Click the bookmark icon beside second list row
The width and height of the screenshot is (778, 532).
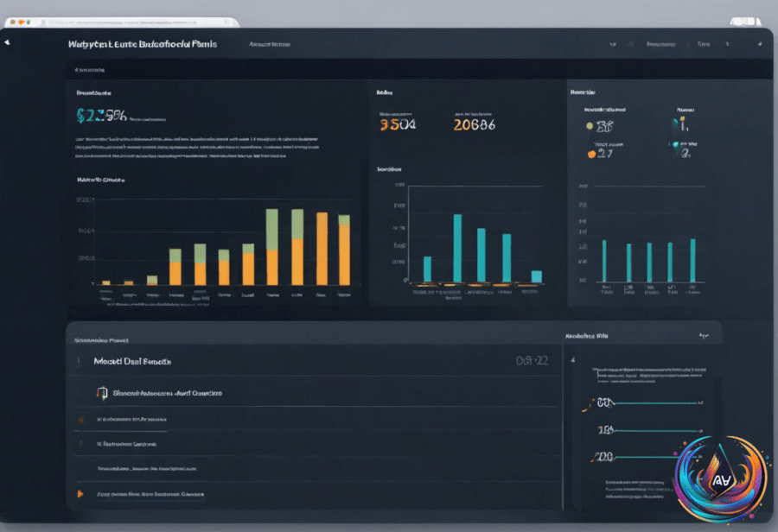coord(102,393)
